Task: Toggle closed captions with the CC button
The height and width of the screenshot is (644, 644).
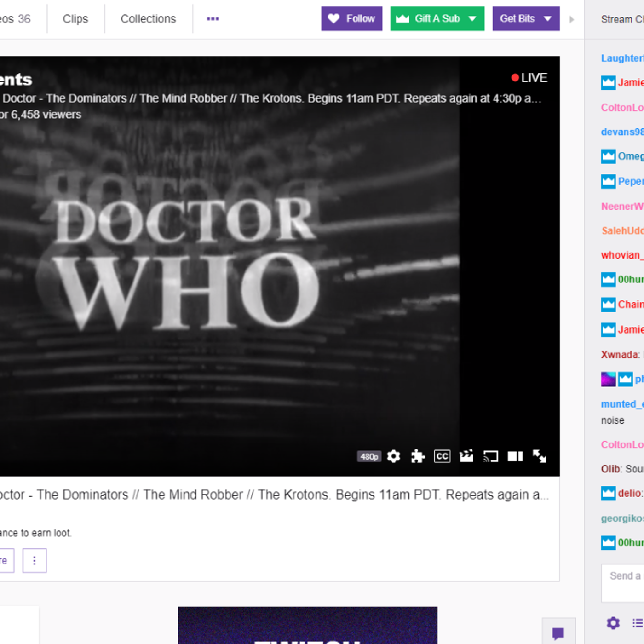Action: pos(442,456)
